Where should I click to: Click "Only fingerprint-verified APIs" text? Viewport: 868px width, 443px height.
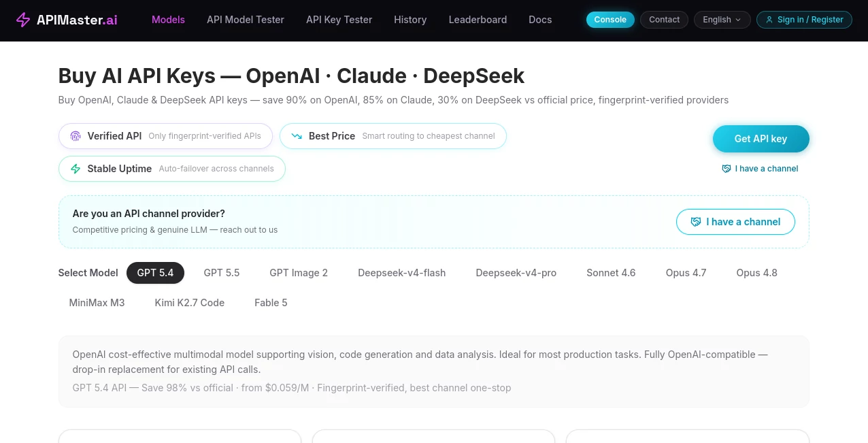tap(205, 136)
